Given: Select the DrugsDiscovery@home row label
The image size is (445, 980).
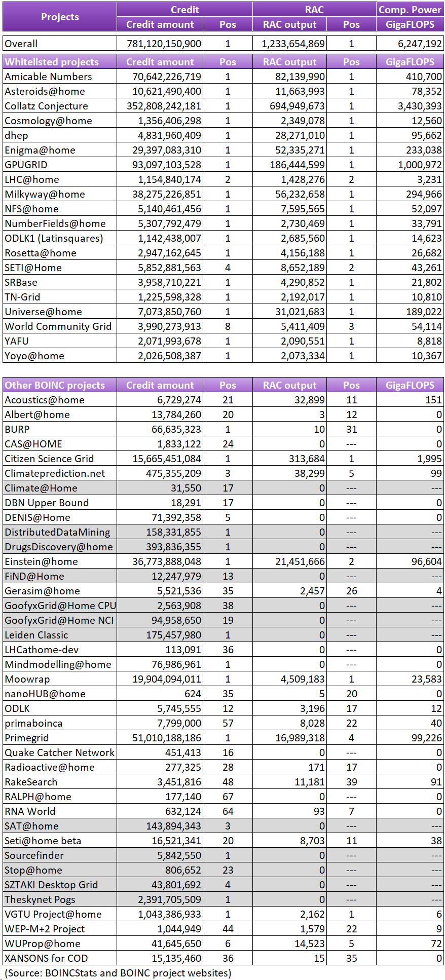Looking at the screenshot, I should 59,547.
